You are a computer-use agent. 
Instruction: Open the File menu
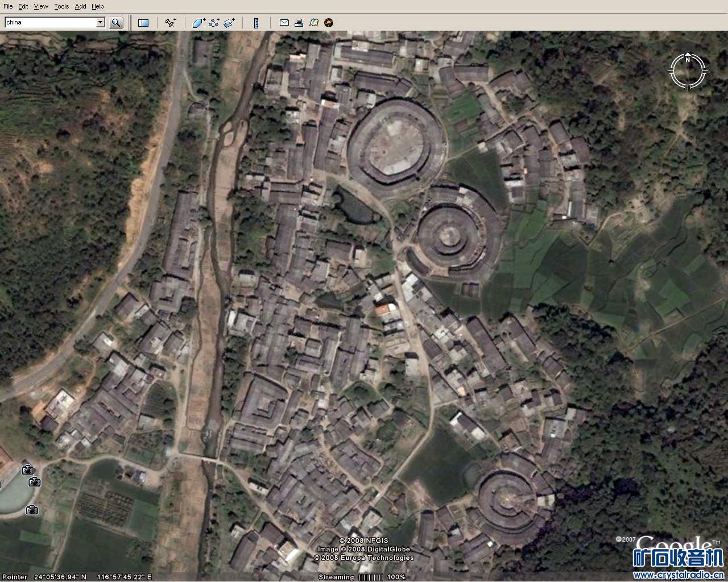coord(8,6)
